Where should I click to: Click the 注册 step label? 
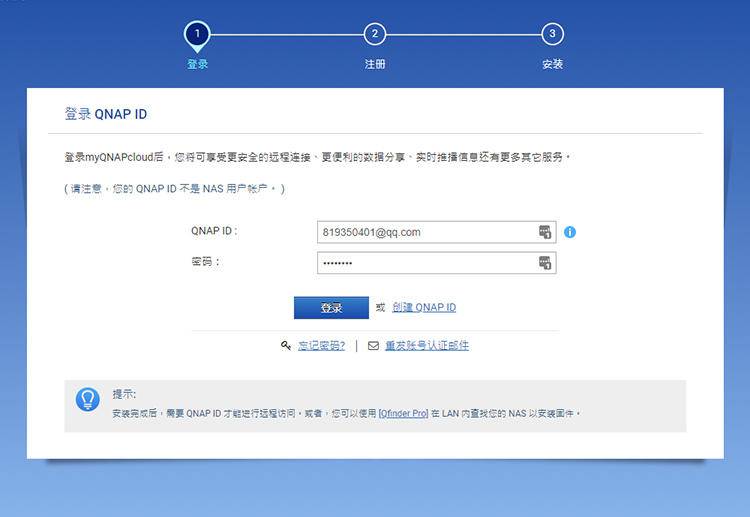(375, 64)
